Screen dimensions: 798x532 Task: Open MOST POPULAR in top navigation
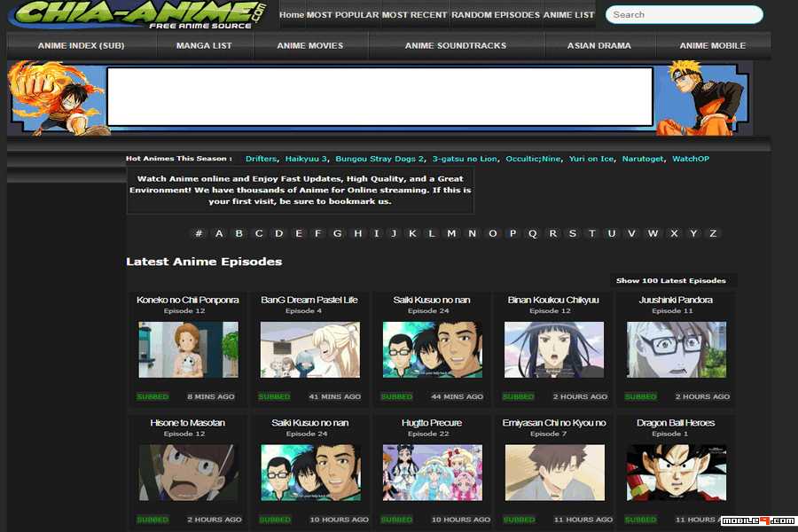pos(342,15)
